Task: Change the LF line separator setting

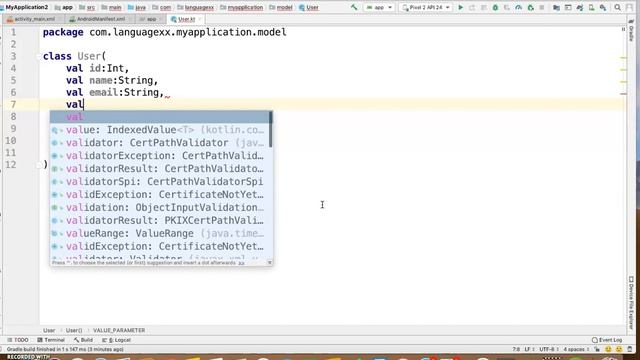Action: point(528,349)
